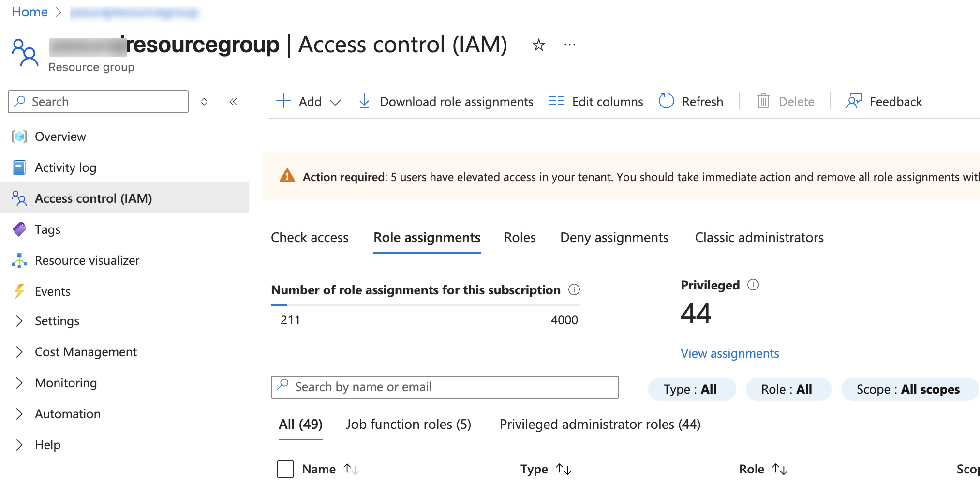Click the Refresh button label
This screenshot has height=486, width=980.
click(702, 102)
